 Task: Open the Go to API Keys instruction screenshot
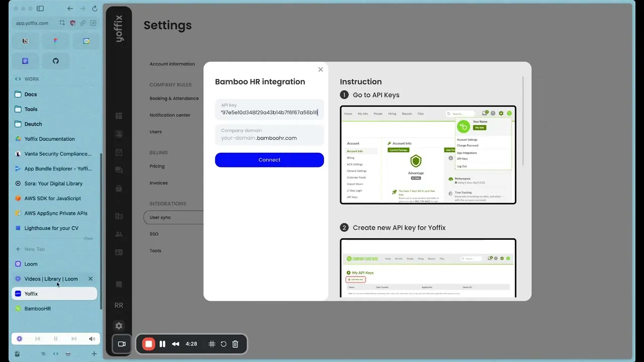[428, 155]
